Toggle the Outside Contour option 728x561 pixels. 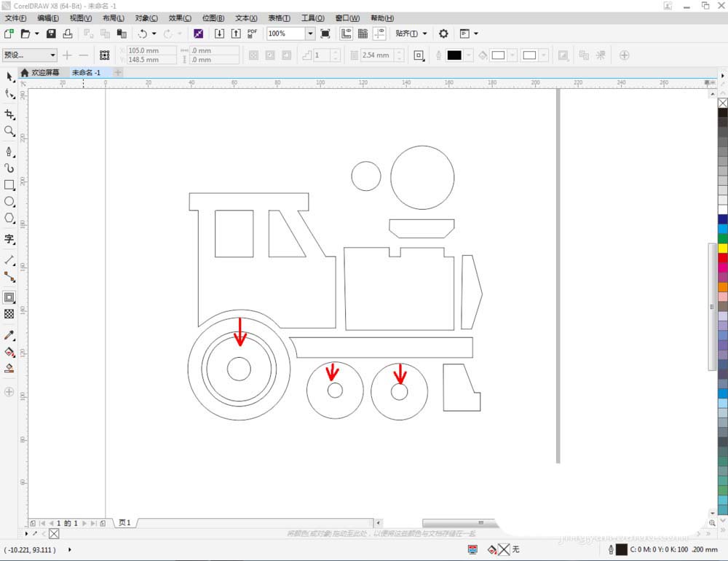pos(287,55)
